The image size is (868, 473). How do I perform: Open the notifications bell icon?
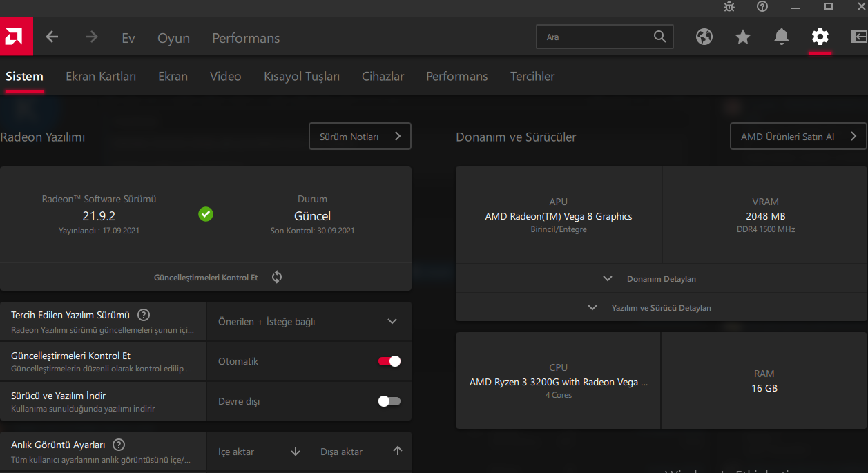(781, 37)
